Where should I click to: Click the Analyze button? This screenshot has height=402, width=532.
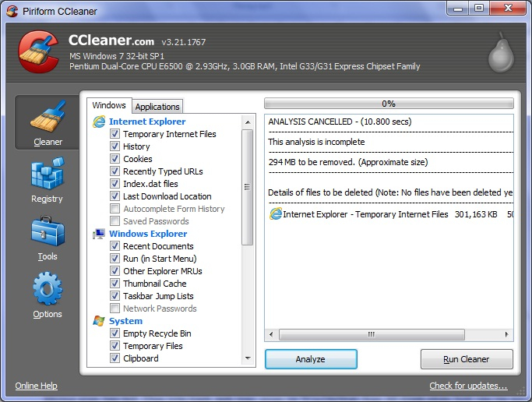click(311, 359)
